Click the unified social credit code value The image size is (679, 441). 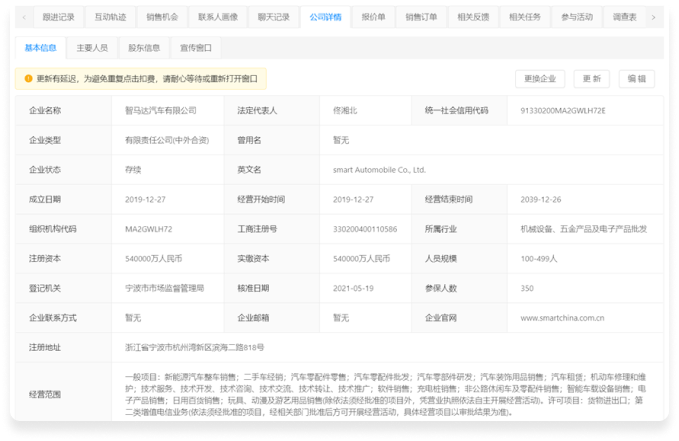[563, 110]
